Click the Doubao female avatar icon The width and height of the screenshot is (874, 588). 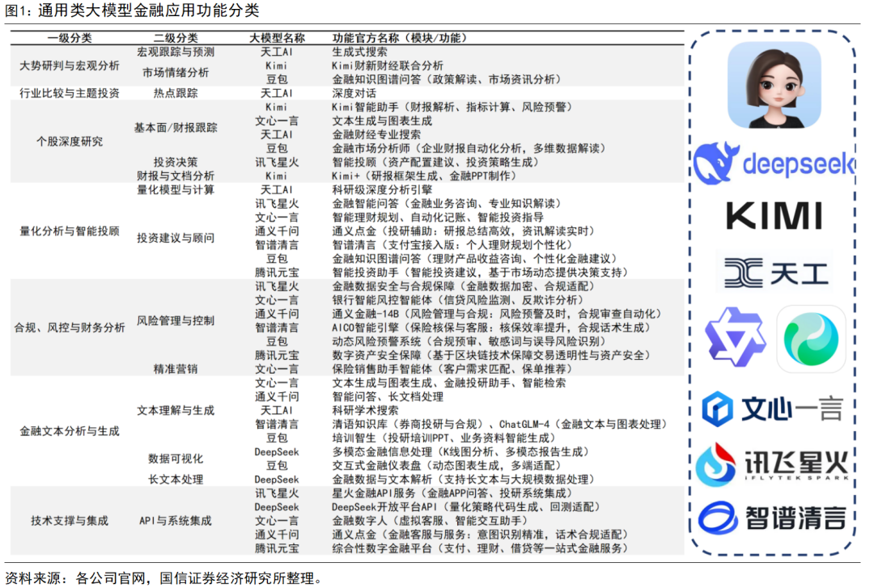point(774,85)
